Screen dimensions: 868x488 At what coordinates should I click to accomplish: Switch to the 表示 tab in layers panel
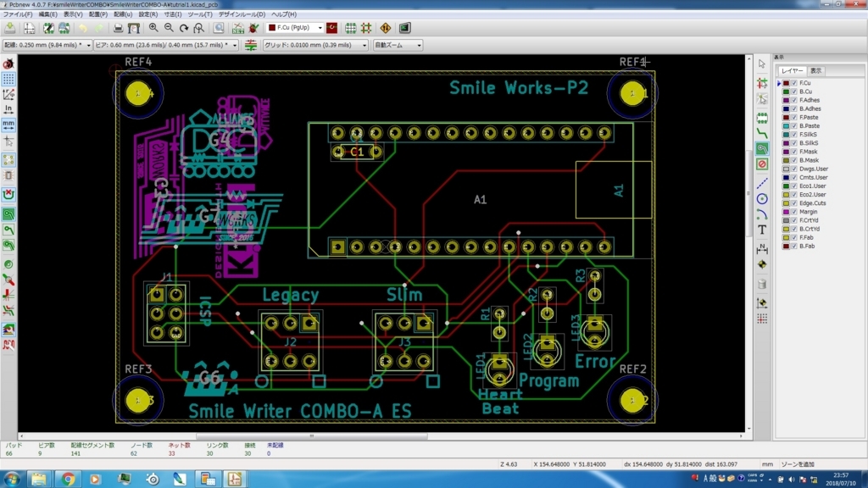click(x=816, y=71)
